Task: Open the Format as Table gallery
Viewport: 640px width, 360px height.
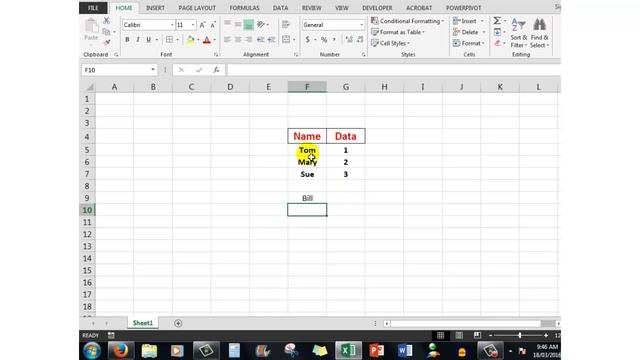Action: (x=398, y=32)
